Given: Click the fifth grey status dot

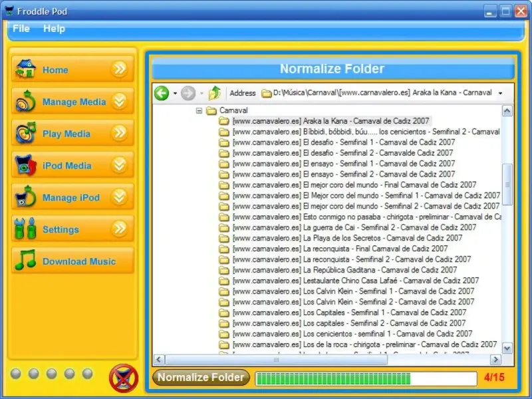Looking at the screenshot, I should pos(88,374).
